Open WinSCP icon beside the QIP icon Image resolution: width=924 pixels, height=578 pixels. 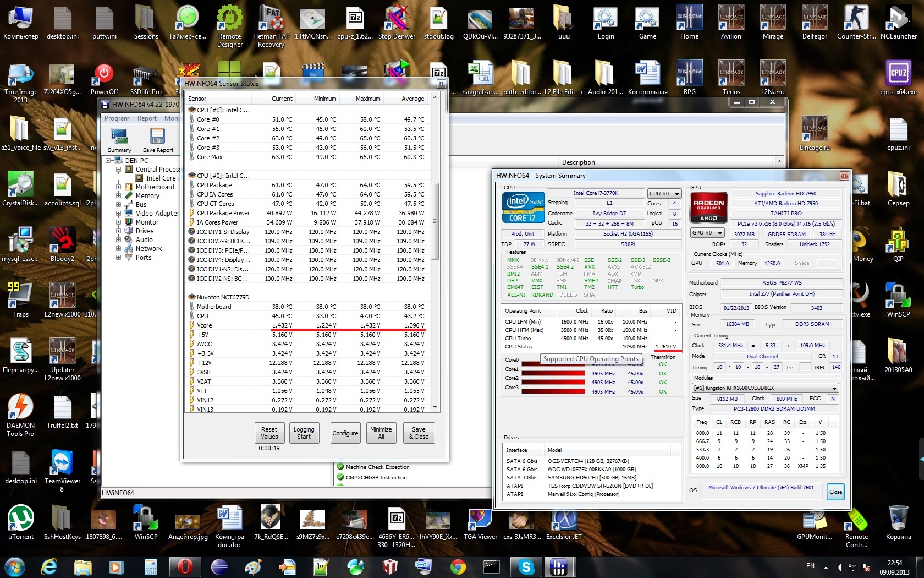click(x=898, y=301)
